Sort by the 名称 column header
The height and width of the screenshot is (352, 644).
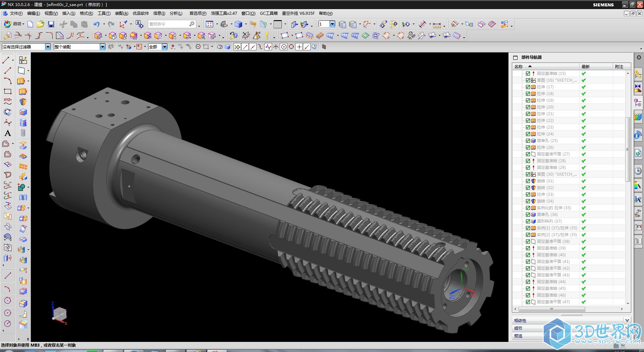tap(546, 67)
